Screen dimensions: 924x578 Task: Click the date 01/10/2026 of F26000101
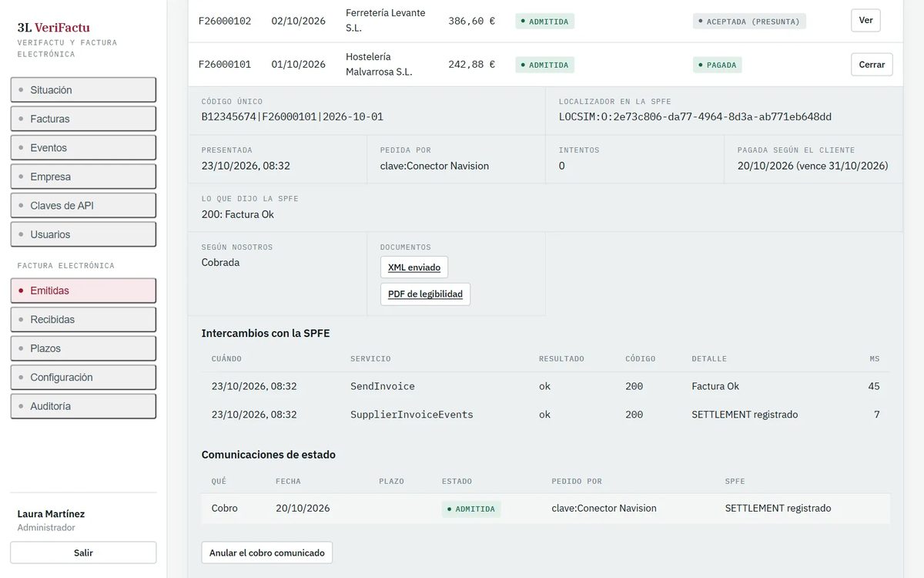pos(299,64)
